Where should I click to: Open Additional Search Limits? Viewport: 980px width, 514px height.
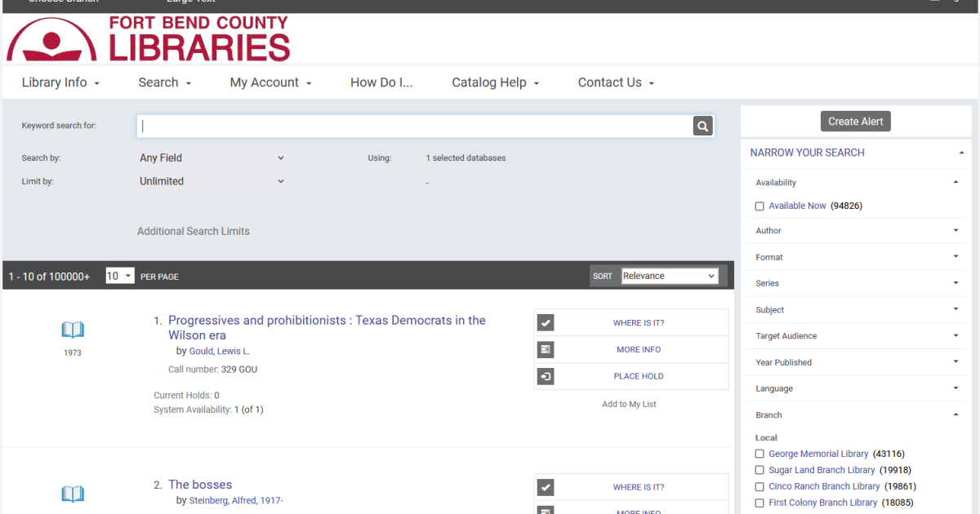194,232
